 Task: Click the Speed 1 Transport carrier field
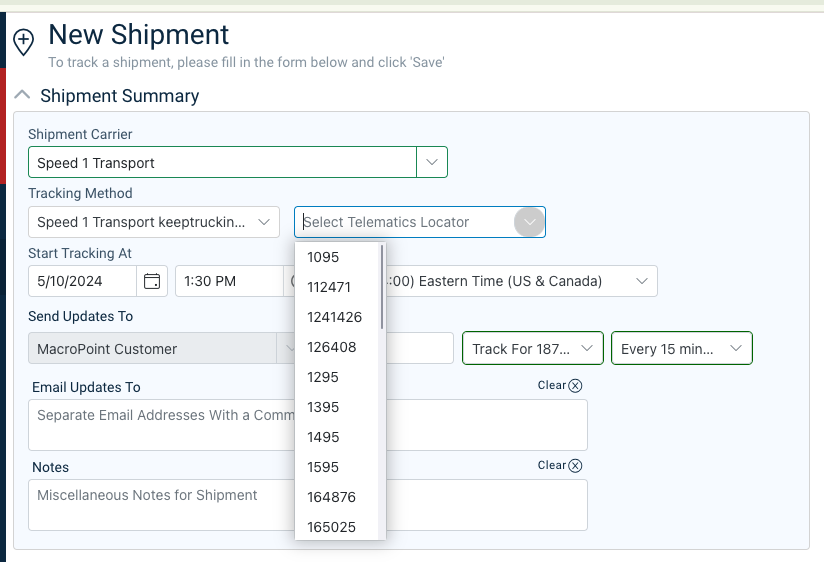[222, 162]
